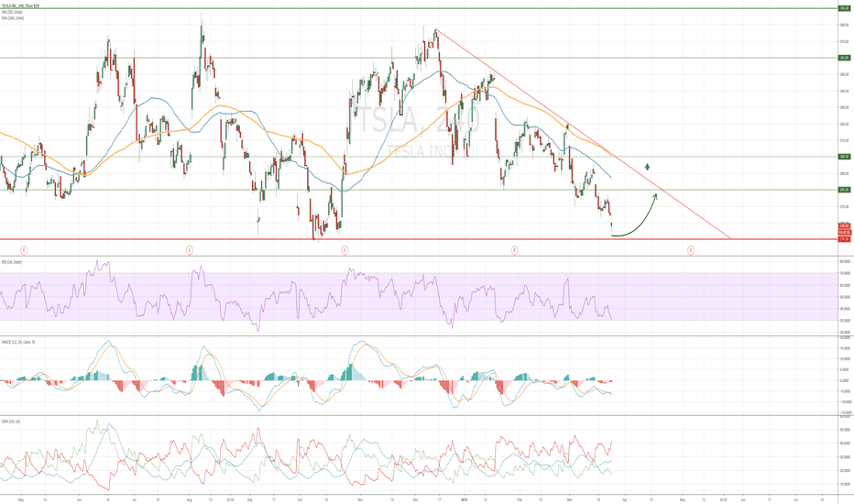The image size is (854, 504).
Task: Click the RSI (14, close) pane label
Action: point(11,262)
